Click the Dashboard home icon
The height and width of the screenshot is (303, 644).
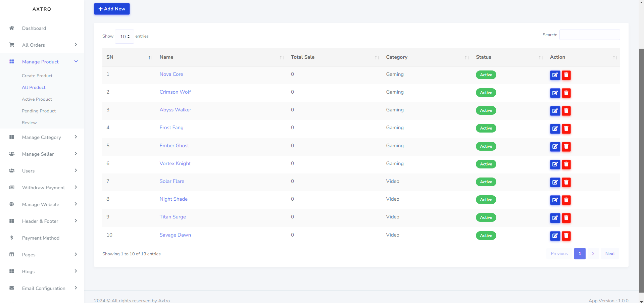point(12,28)
